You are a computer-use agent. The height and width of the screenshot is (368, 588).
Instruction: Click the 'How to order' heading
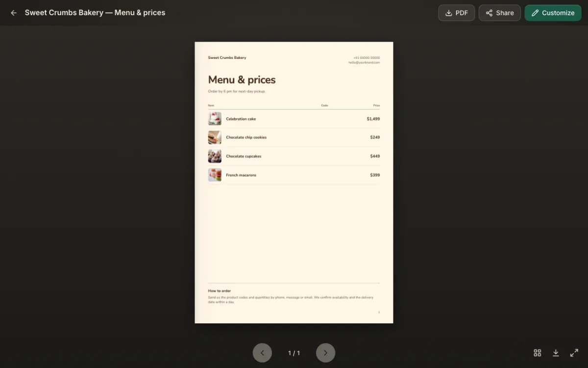(x=219, y=291)
